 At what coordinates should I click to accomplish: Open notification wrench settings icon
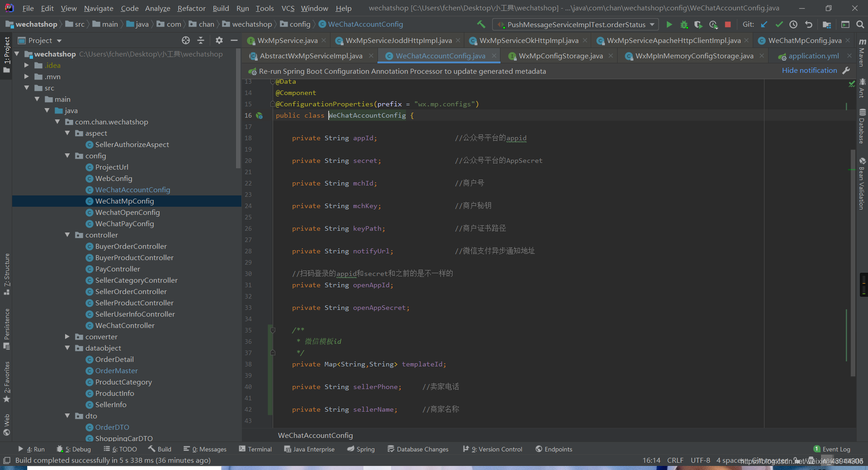(846, 71)
